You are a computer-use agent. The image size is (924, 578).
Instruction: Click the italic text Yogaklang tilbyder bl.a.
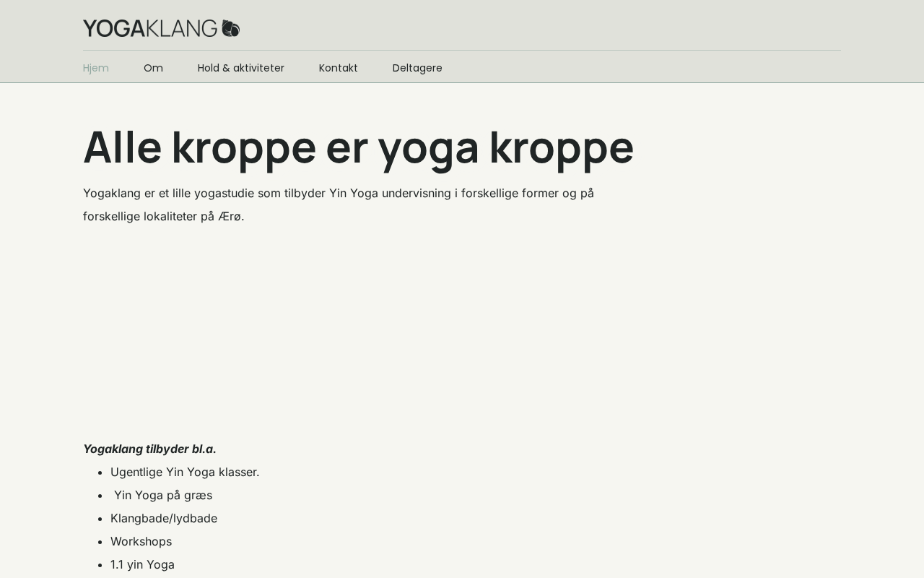click(x=149, y=449)
